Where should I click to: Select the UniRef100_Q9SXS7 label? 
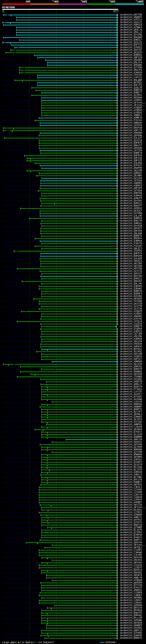(131, 273)
